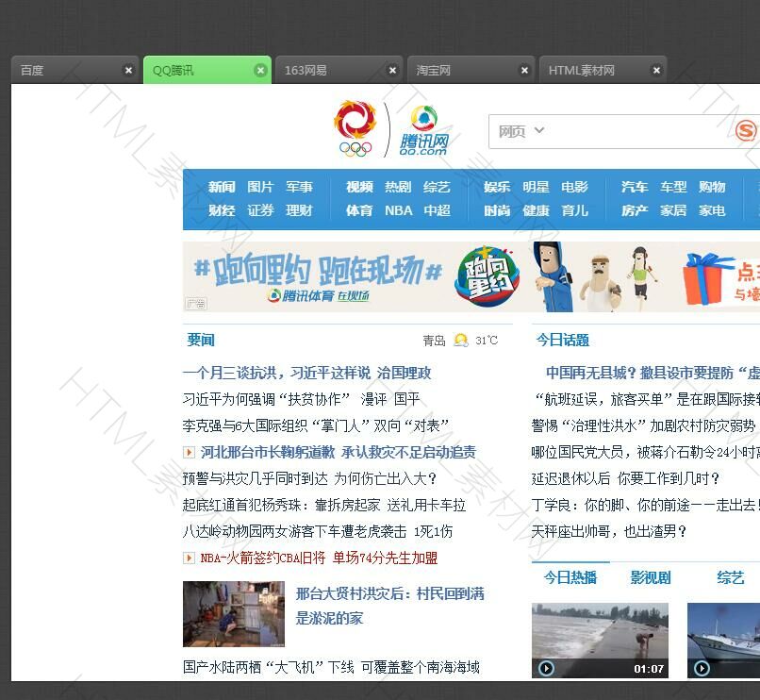Close the QQ腾讯 tab
The width and height of the screenshot is (760, 700).
click(260, 70)
